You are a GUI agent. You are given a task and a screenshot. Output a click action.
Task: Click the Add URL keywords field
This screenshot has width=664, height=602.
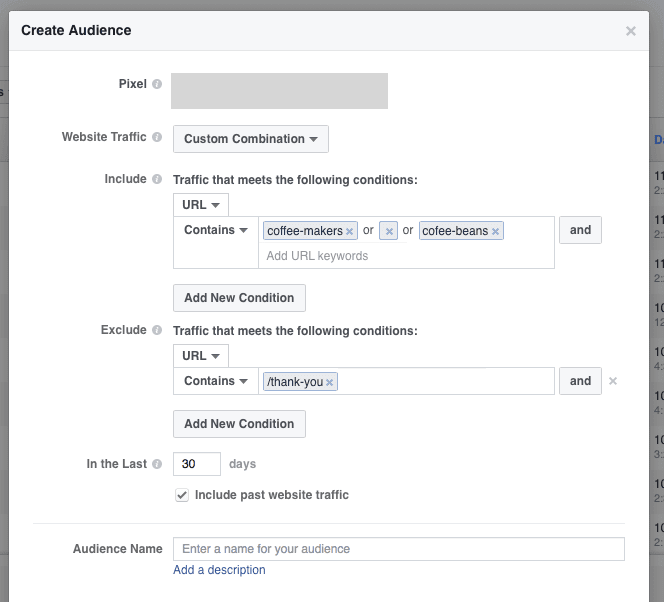click(406, 256)
